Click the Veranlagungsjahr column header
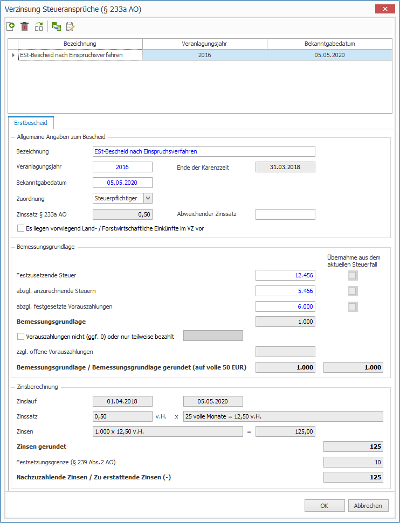The height and width of the screenshot is (523, 400). [x=205, y=44]
